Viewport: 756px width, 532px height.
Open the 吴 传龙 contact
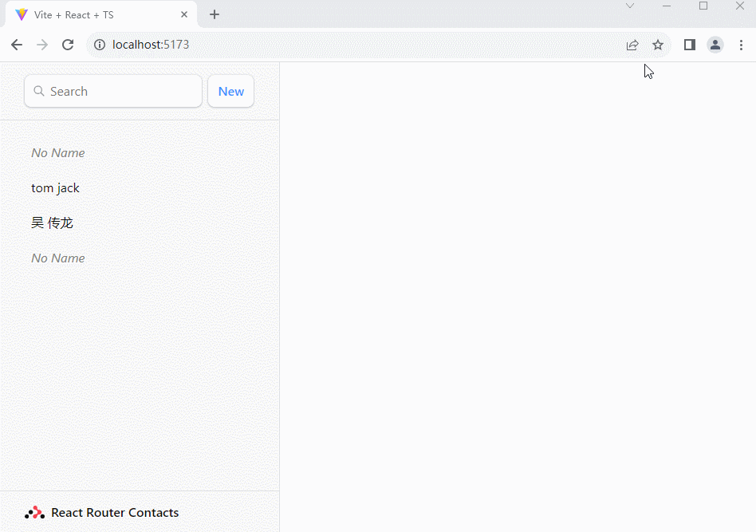click(53, 223)
